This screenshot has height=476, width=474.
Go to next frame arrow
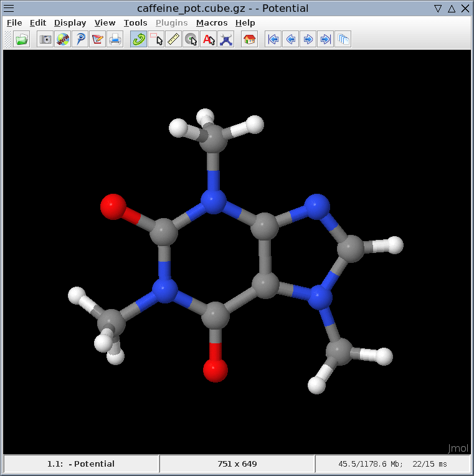click(x=308, y=39)
